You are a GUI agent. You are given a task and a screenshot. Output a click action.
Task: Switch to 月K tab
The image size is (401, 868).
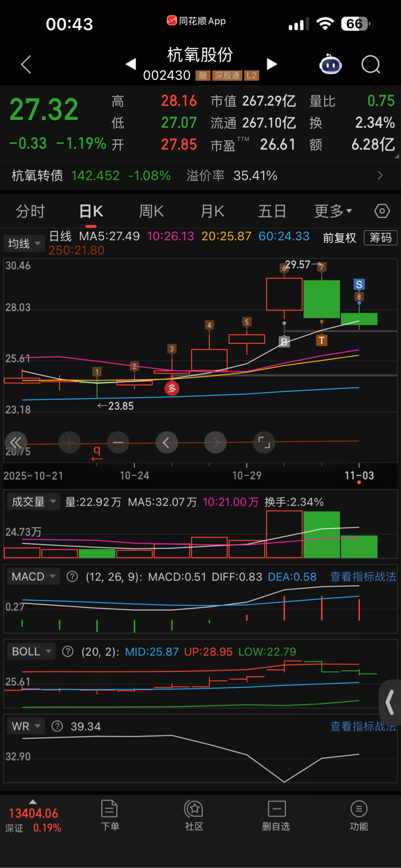[x=212, y=211]
